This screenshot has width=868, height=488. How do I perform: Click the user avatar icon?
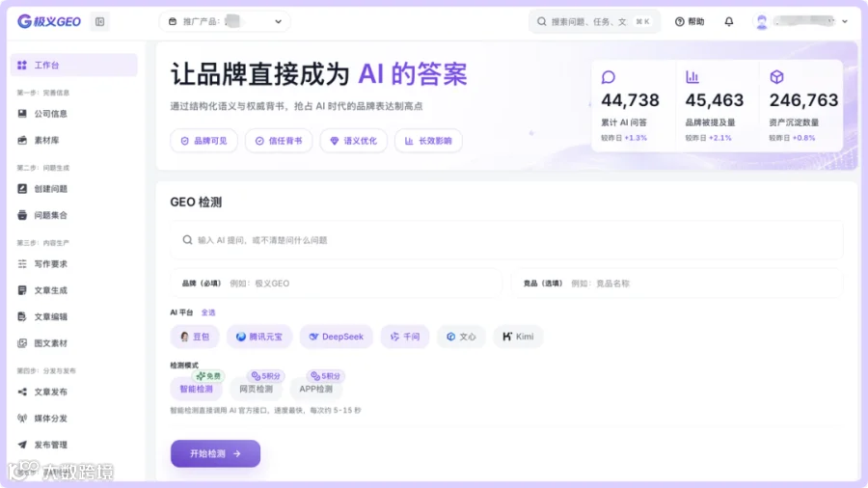[x=762, y=21]
